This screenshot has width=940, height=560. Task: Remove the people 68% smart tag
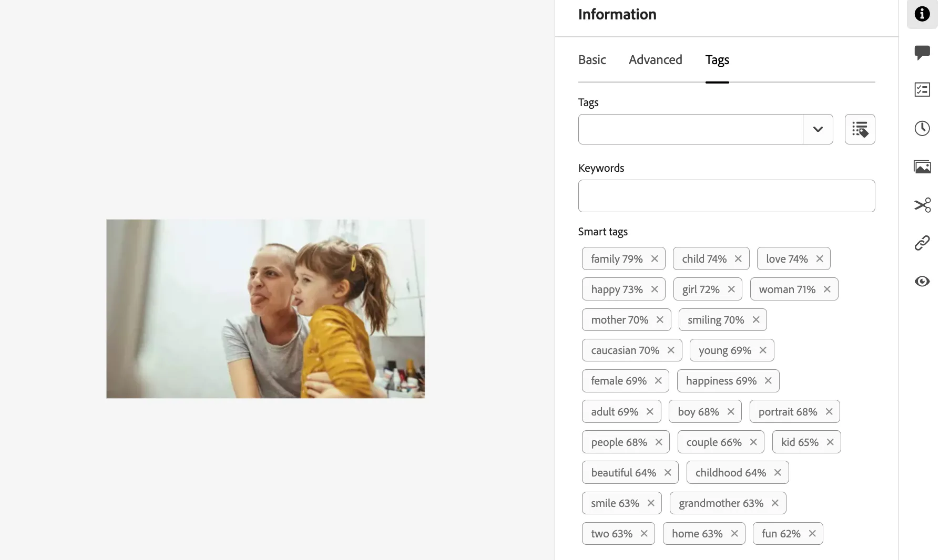point(659,442)
